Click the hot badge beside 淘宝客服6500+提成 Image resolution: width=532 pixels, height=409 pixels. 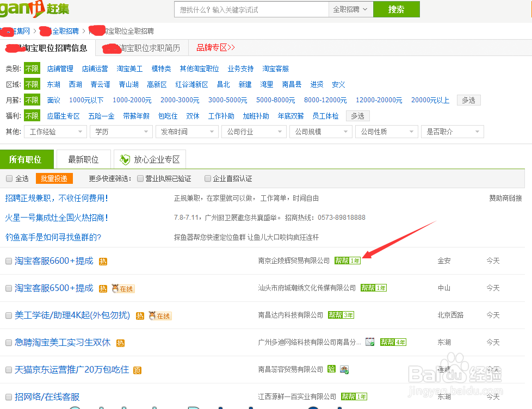(x=103, y=289)
